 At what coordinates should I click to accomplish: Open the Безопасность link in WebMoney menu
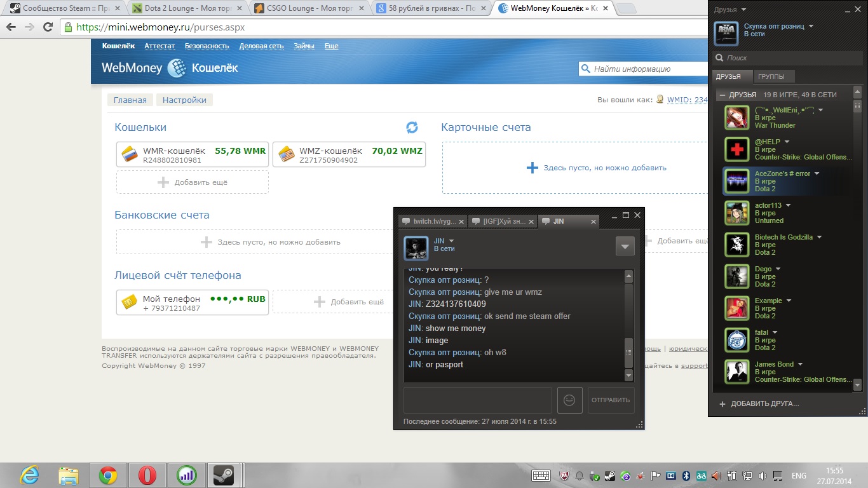207,46
